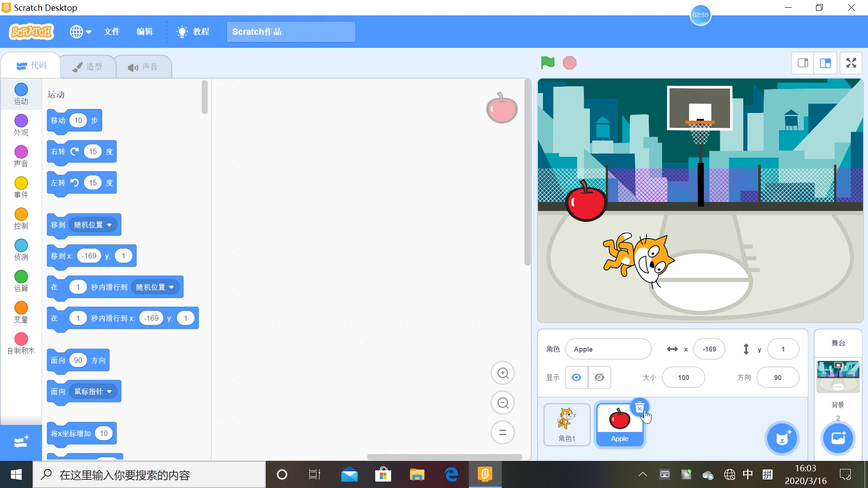Expand 随机位置 dropdown in glide block

(156, 287)
